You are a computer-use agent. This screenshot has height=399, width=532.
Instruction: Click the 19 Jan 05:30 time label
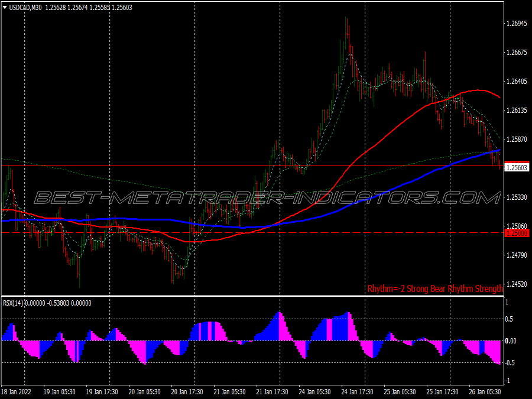click(x=59, y=392)
